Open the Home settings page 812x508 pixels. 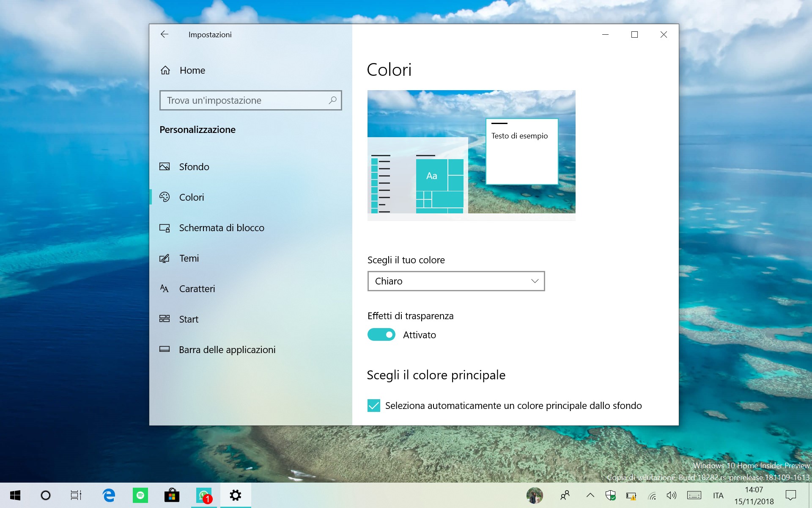251,70
